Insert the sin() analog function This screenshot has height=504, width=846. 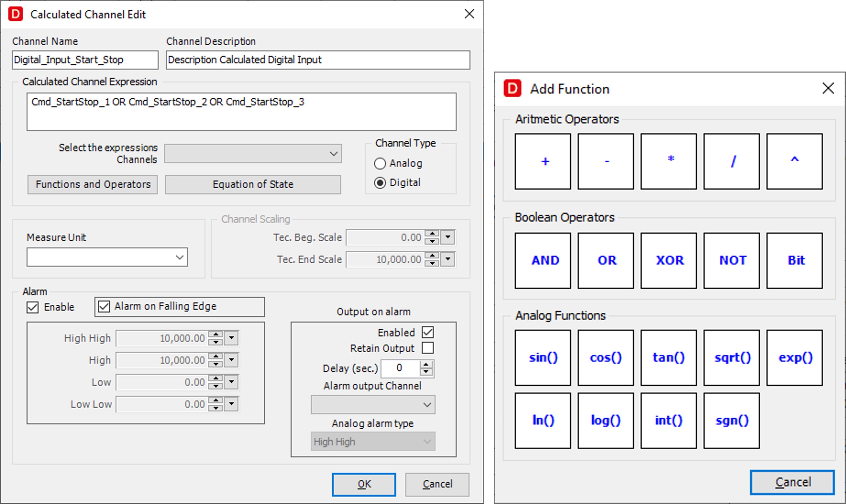tap(543, 358)
